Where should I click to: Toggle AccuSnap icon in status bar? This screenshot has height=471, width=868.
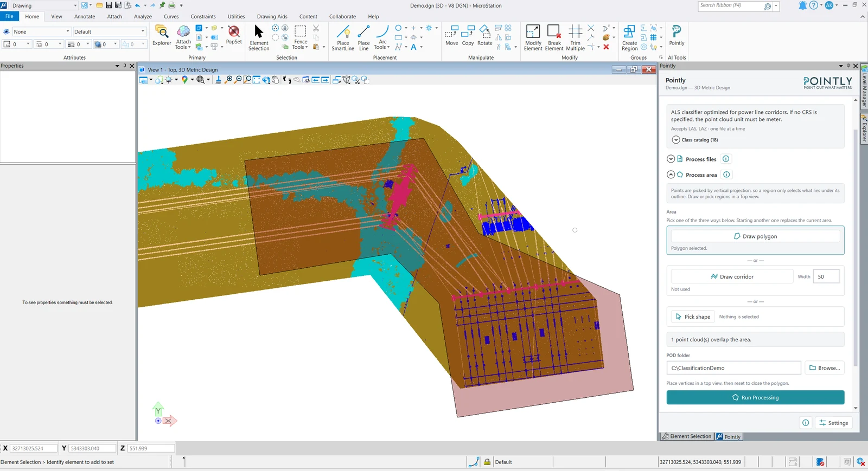(x=474, y=462)
